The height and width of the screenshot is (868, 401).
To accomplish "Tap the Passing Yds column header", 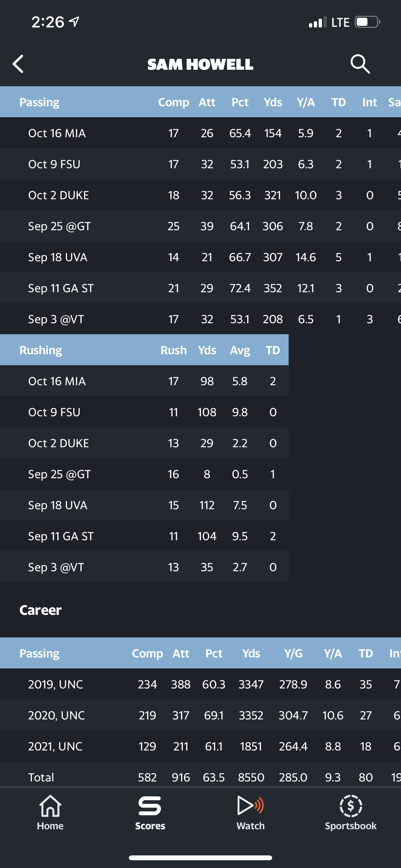I will point(272,102).
